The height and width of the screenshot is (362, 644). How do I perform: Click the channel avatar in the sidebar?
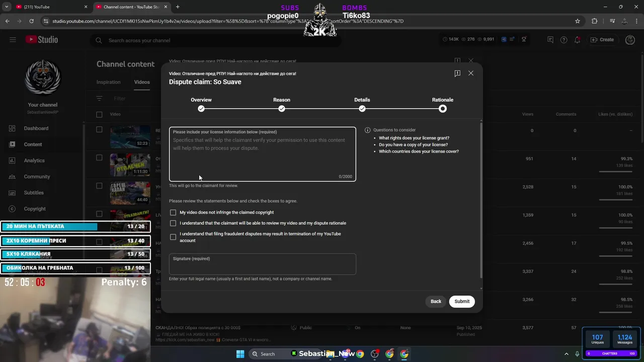(x=43, y=78)
